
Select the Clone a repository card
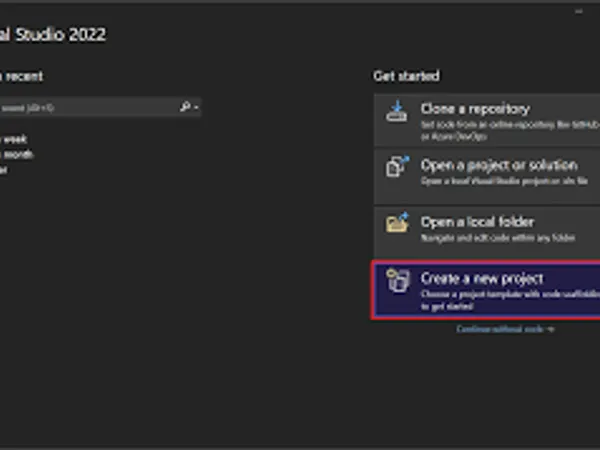(487, 120)
